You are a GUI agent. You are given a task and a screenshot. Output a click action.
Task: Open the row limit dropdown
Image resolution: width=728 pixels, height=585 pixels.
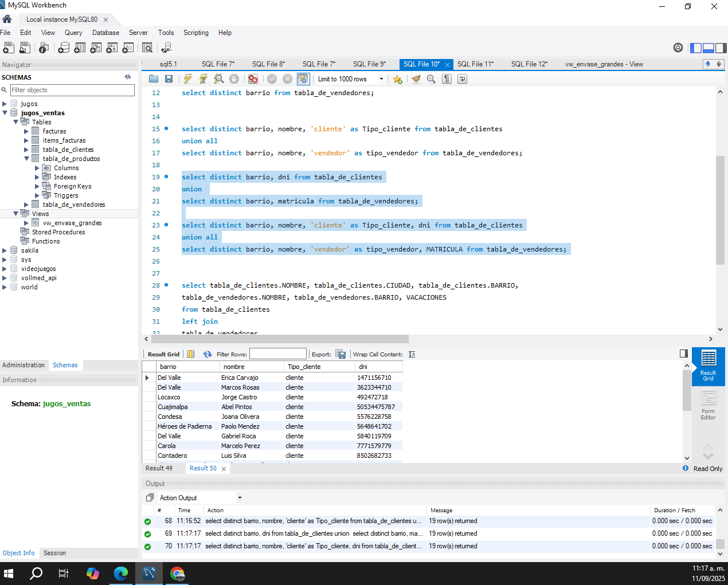point(381,79)
